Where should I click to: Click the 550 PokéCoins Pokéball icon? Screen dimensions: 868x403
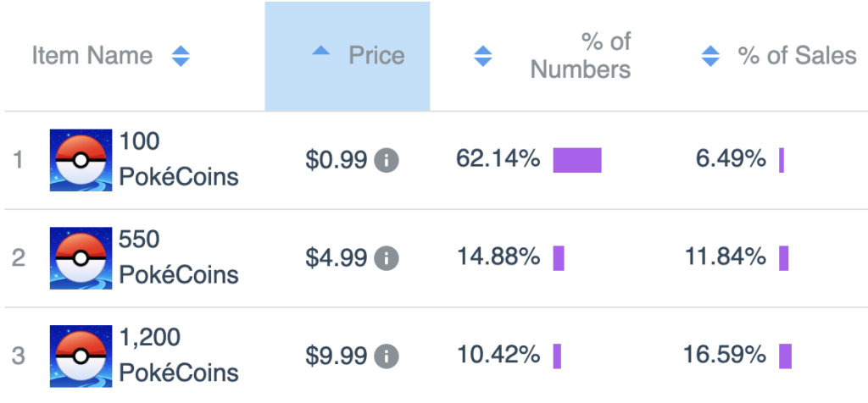81,258
